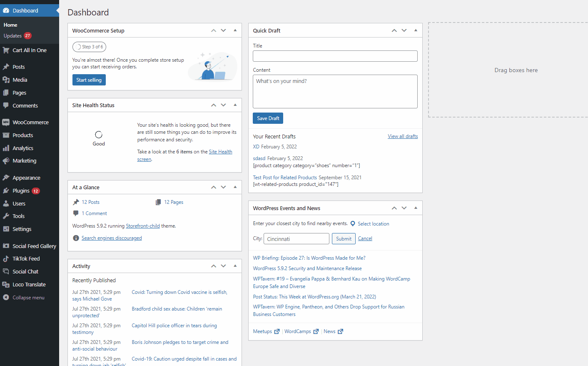Click the Social Feed Gallery icon

[x=6, y=246]
